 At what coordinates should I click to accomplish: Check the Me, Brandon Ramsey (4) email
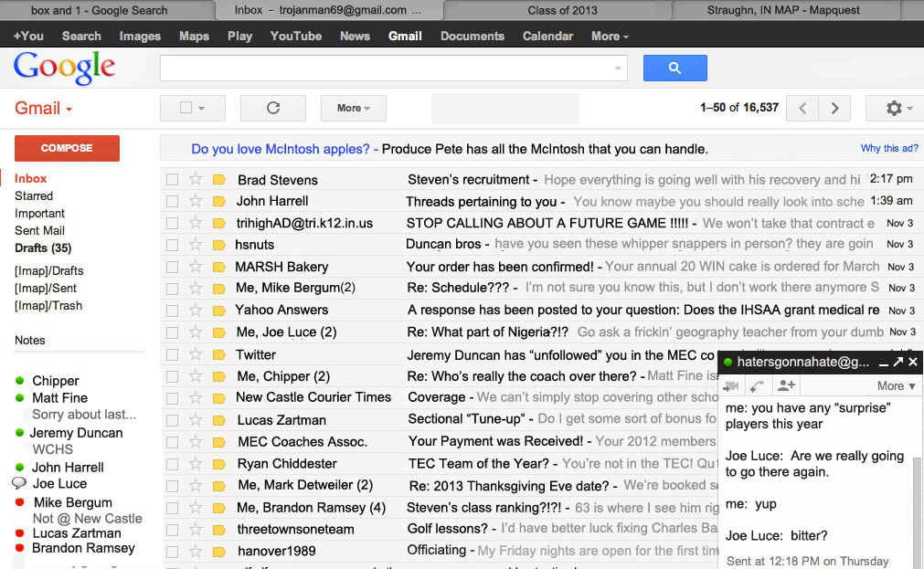tap(172, 508)
